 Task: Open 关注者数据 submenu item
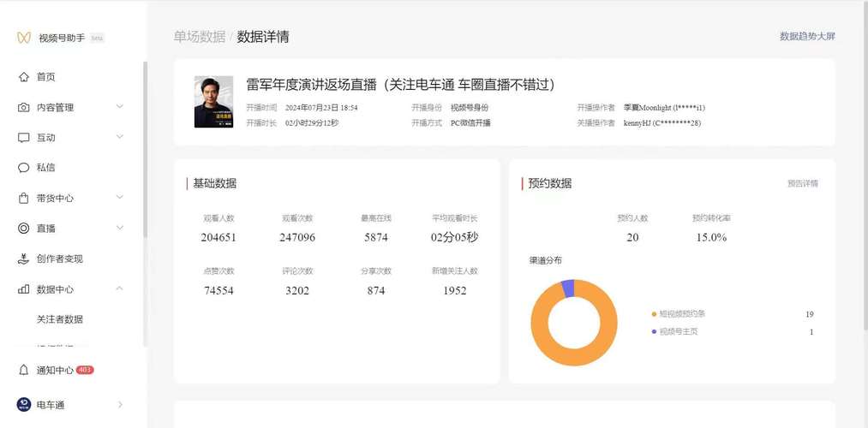(60, 319)
